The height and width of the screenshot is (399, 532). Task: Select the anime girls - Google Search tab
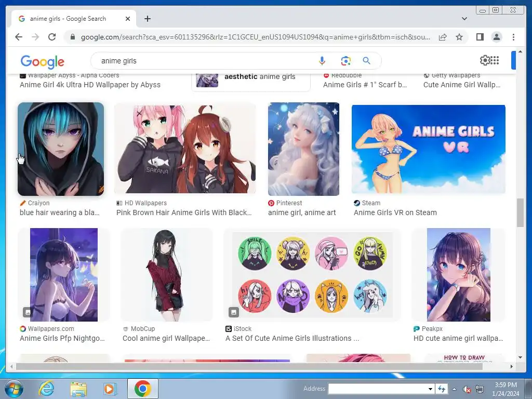coord(73,19)
